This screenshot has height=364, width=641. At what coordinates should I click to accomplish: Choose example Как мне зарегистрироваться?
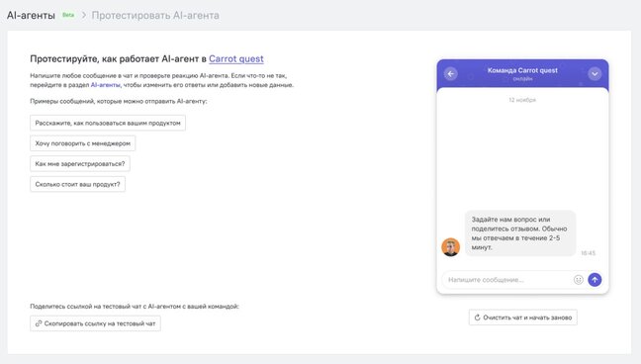pyautogui.click(x=80, y=163)
